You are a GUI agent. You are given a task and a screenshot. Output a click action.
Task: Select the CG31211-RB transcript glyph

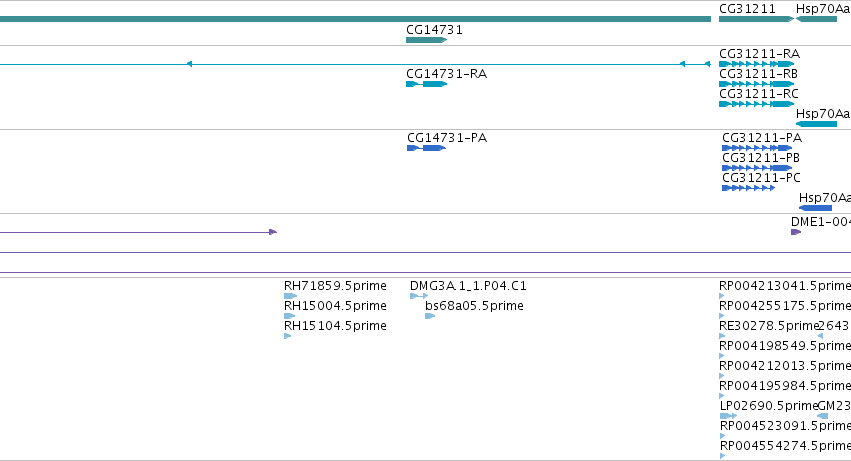(x=757, y=84)
